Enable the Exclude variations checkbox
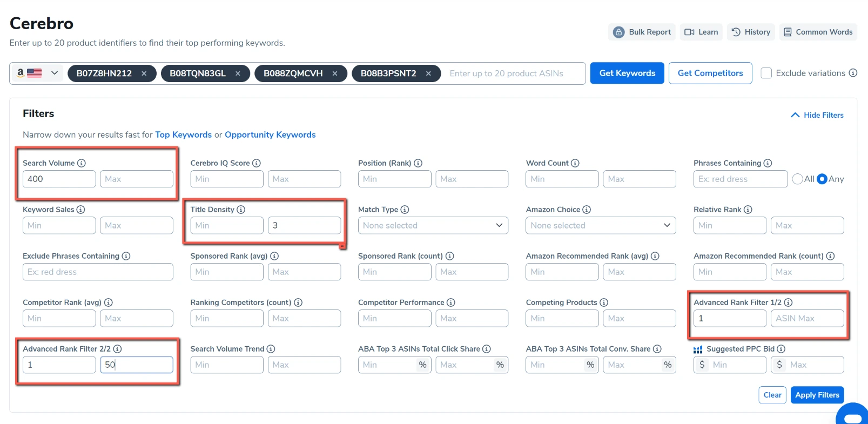 [x=766, y=73]
